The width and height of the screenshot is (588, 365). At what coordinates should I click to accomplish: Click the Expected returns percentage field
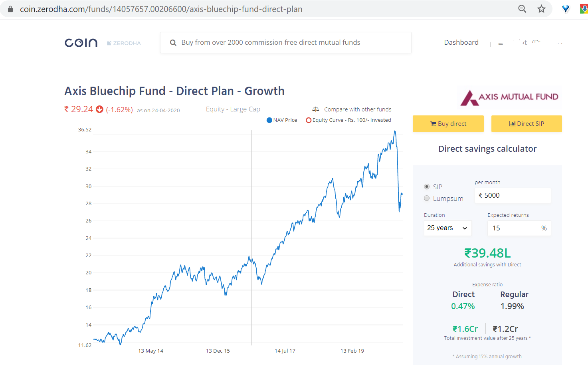coord(519,228)
